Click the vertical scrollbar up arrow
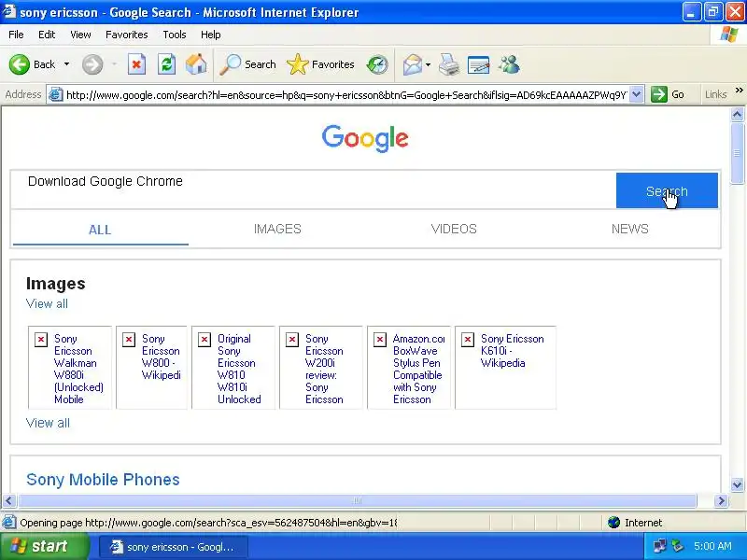The height and width of the screenshot is (560, 747). (x=737, y=114)
